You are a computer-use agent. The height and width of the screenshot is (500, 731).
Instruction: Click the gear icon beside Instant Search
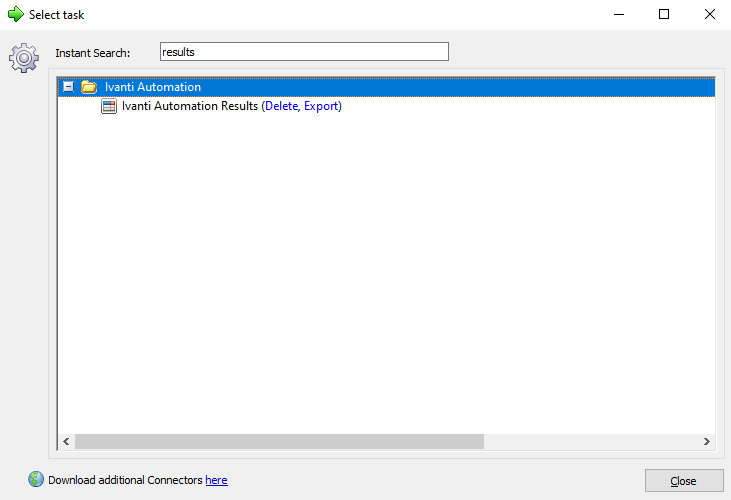pos(24,58)
